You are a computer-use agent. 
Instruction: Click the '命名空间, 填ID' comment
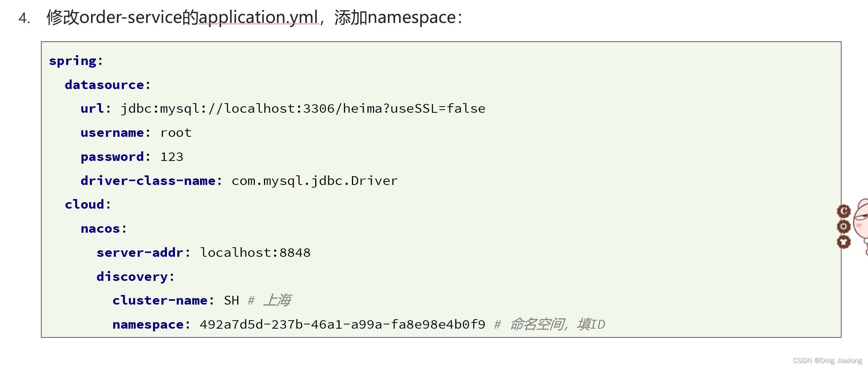click(x=558, y=324)
